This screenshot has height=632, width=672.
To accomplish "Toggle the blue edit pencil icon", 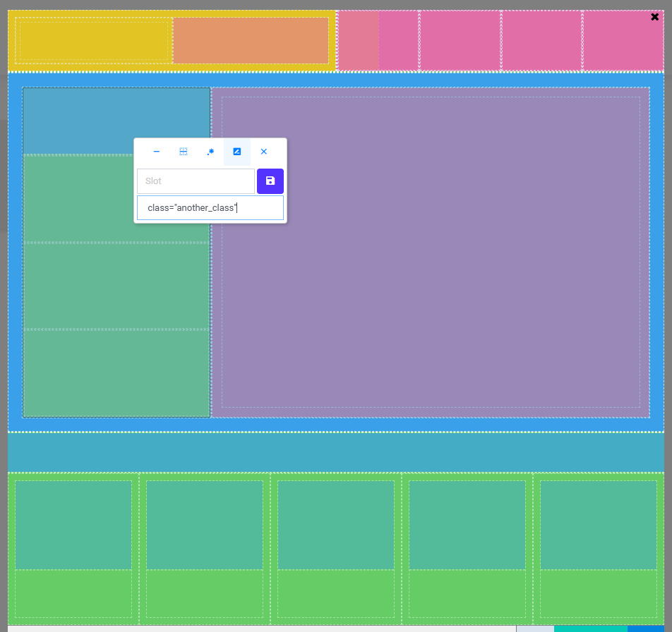I will pyautogui.click(x=237, y=152).
